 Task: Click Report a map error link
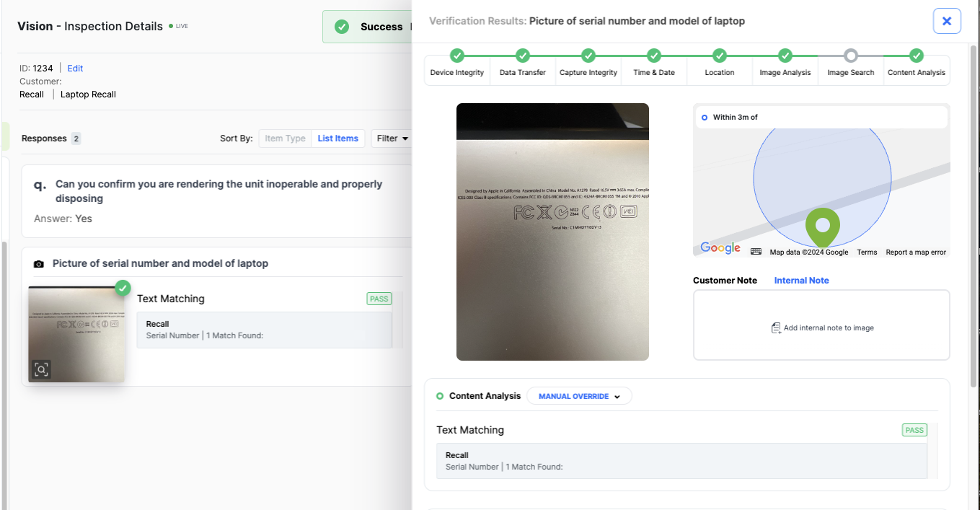point(916,252)
